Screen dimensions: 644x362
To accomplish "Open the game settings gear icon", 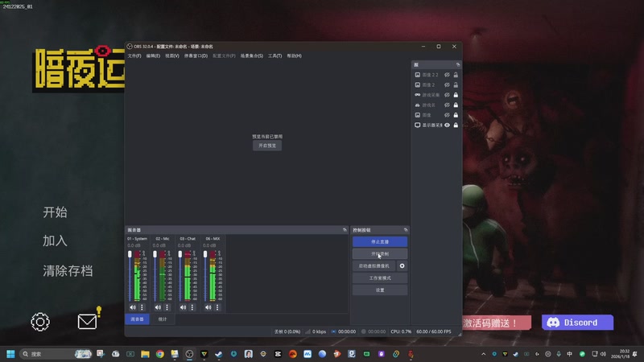I will tap(40, 322).
